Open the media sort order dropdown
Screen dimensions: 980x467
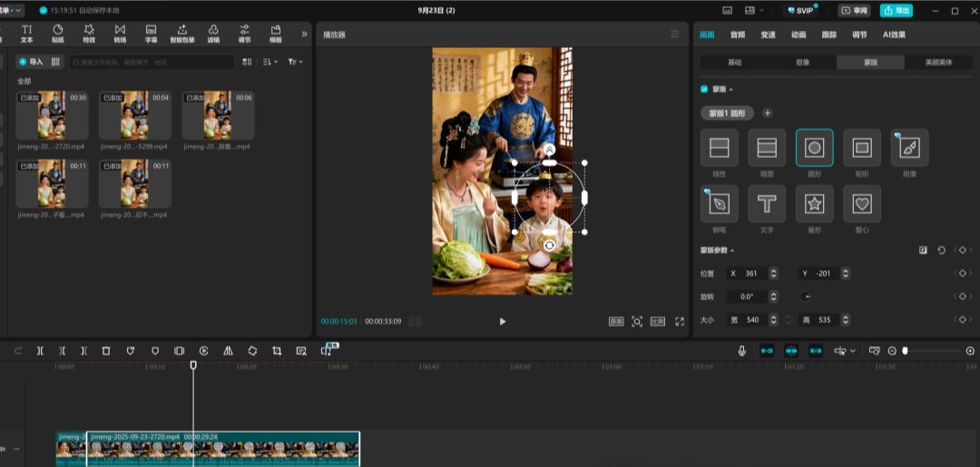[269, 62]
